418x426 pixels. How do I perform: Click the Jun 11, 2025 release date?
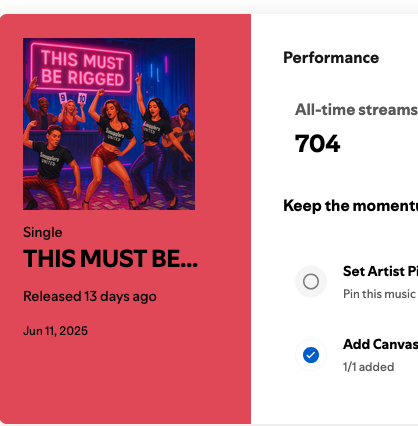(x=55, y=331)
